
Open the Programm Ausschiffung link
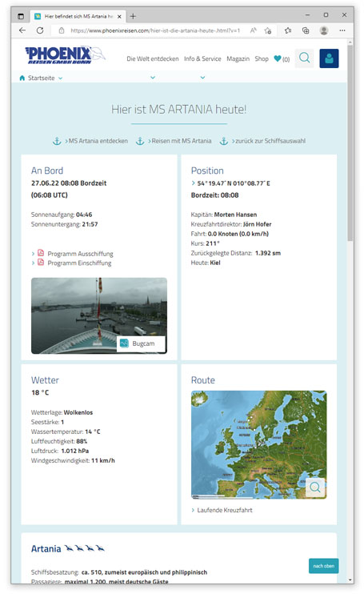tap(80, 254)
